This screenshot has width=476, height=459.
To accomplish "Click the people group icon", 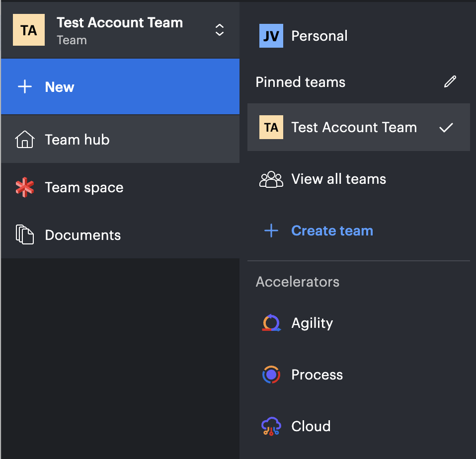I will point(271,179).
